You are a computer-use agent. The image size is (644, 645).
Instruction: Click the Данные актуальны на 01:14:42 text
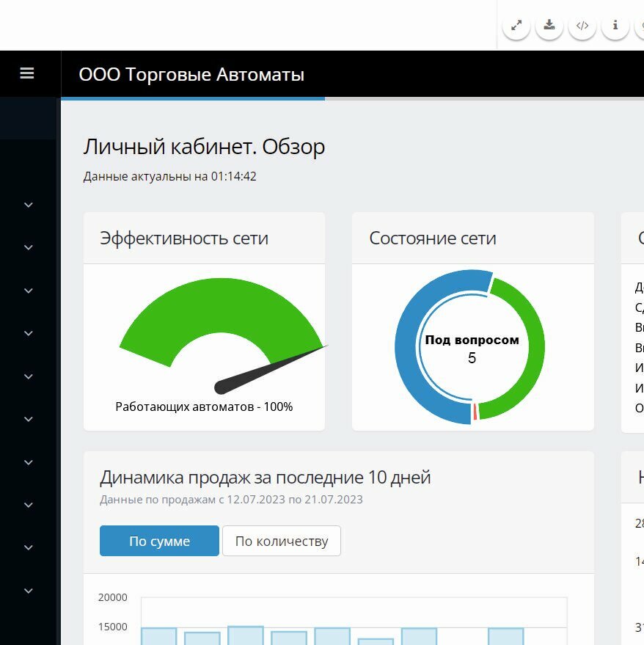point(169,176)
